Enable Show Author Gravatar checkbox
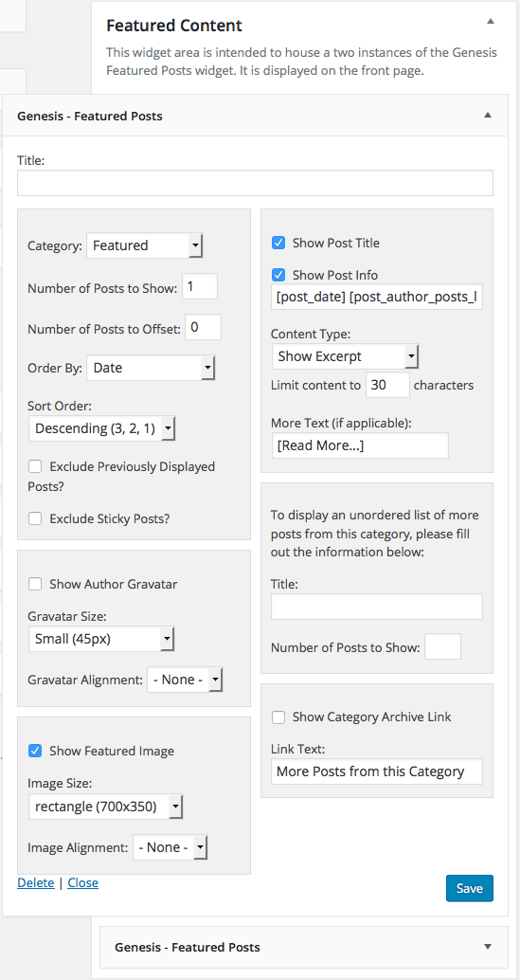This screenshot has height=980, width=520. coord(36,584)
